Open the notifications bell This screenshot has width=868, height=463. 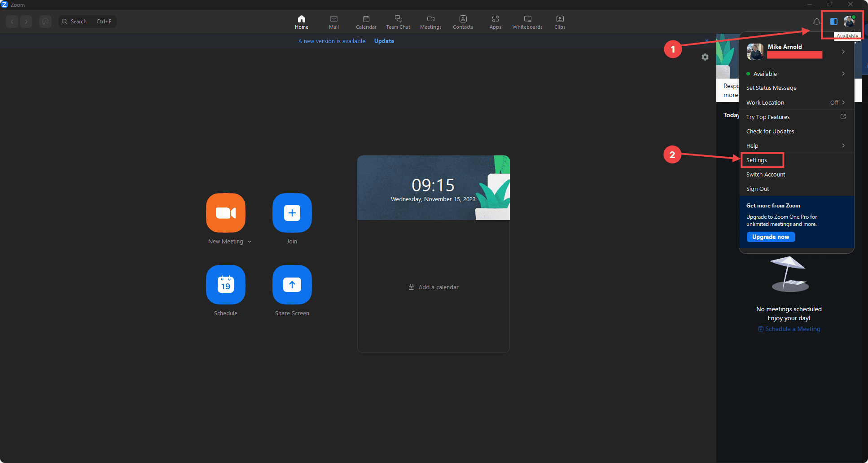coord(817,21)
